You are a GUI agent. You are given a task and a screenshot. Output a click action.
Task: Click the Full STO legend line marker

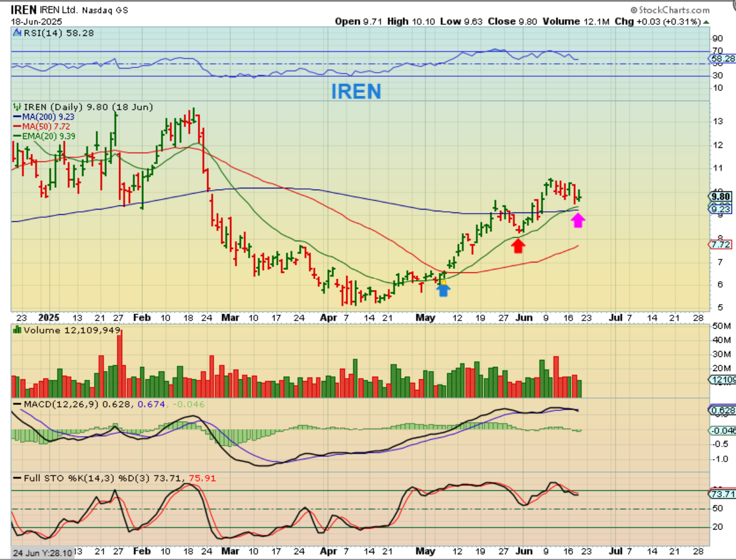click(17, 478)
